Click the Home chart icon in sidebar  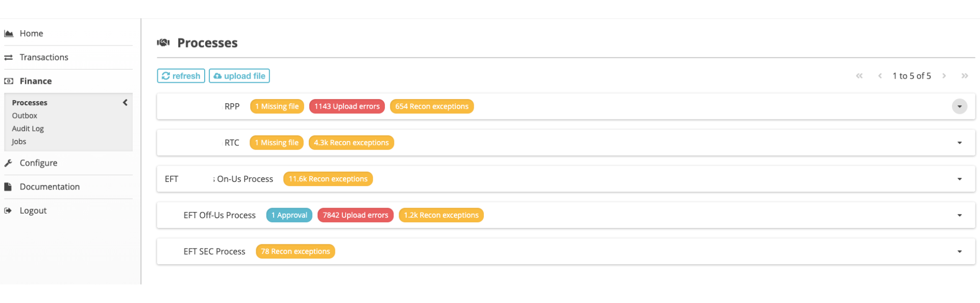coord(9,34)
